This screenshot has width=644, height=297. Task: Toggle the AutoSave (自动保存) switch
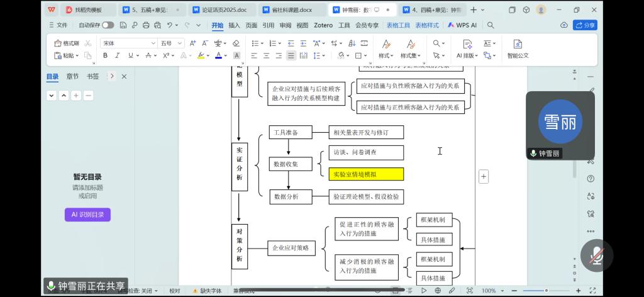point(108,25)
